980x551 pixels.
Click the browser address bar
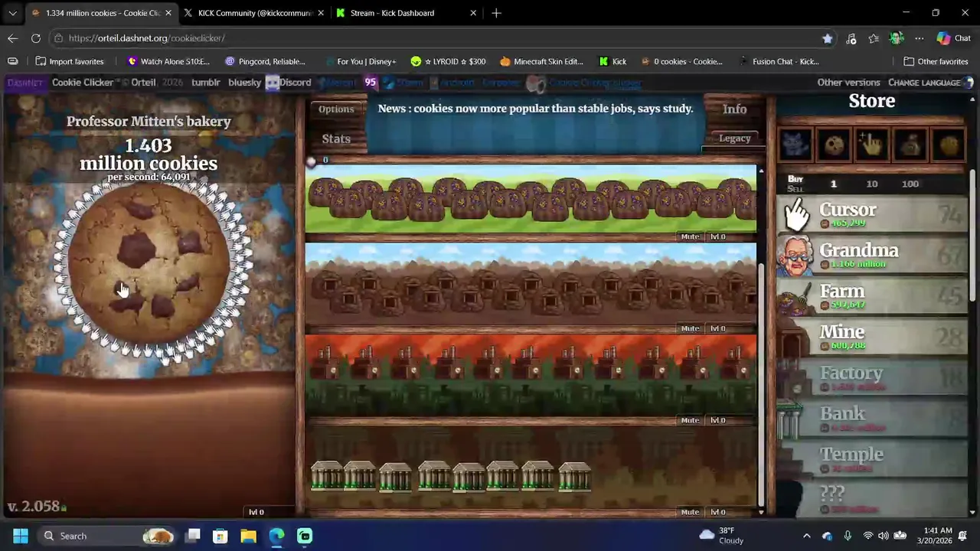pos(436,38)
